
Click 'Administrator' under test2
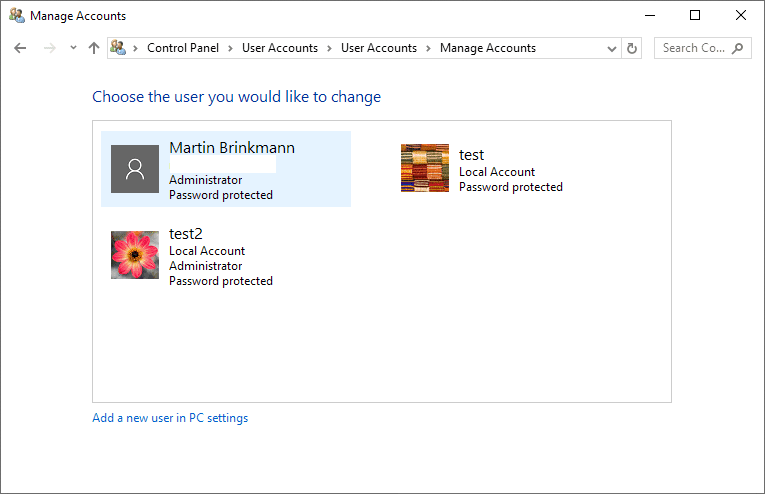tap(205, 266)
